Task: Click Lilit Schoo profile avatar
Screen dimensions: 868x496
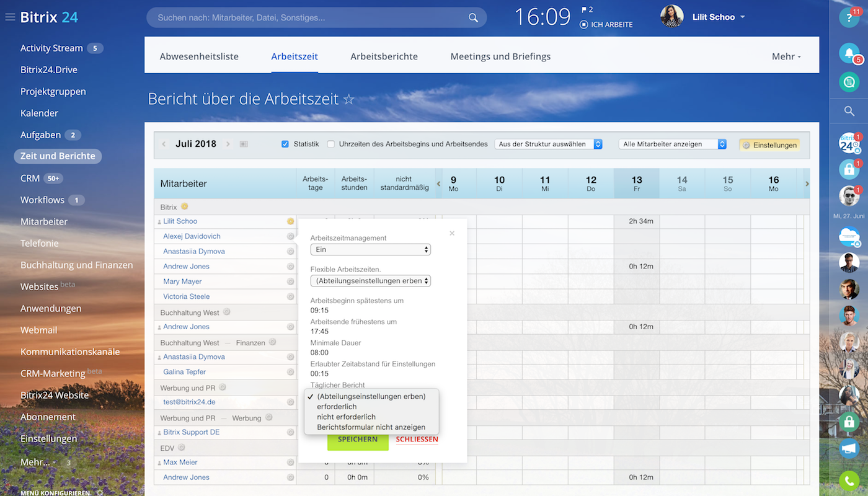Action: coord(672,17)
